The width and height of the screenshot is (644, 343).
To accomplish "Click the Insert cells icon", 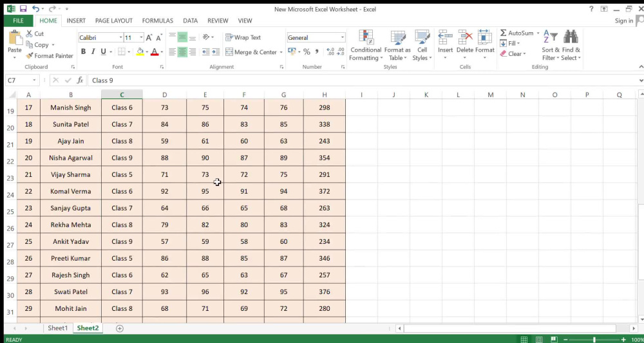I will click(445, 37).
